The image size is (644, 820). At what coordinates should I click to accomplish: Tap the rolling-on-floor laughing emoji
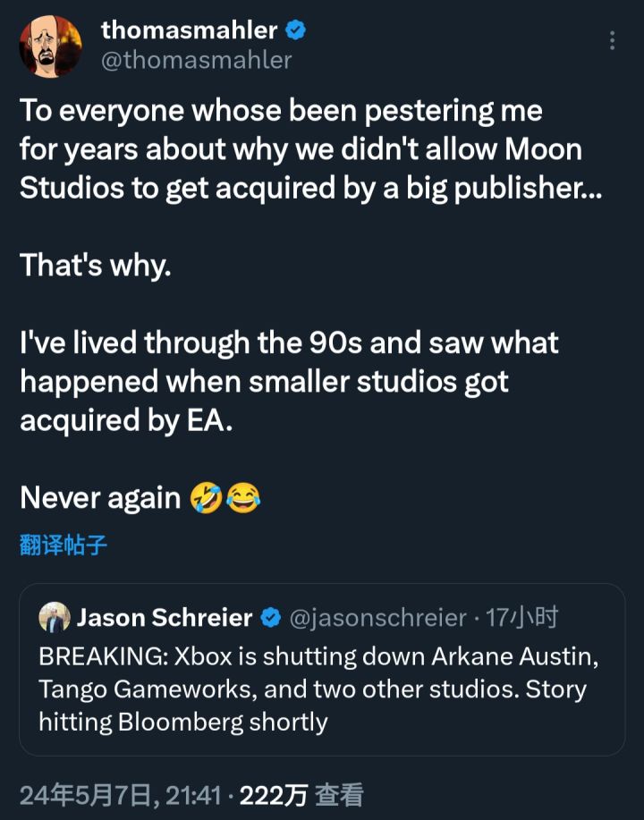pyautogui.click(x=205, y=498)
